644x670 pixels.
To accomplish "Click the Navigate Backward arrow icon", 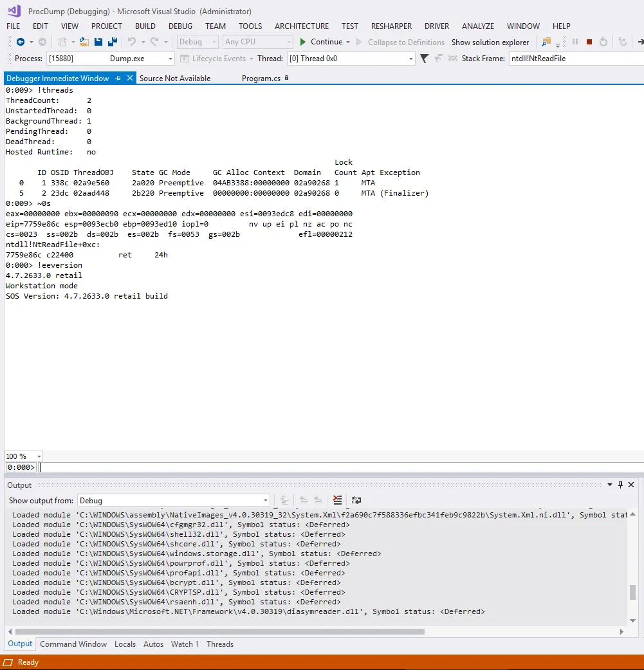I will click(20, 42).
